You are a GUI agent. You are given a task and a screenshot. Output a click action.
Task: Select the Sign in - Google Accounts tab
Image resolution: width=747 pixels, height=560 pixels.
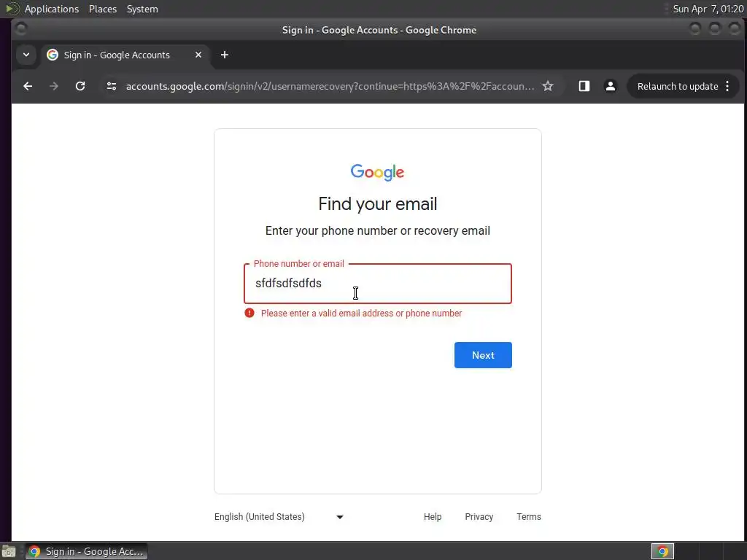[x=124, y=55]
